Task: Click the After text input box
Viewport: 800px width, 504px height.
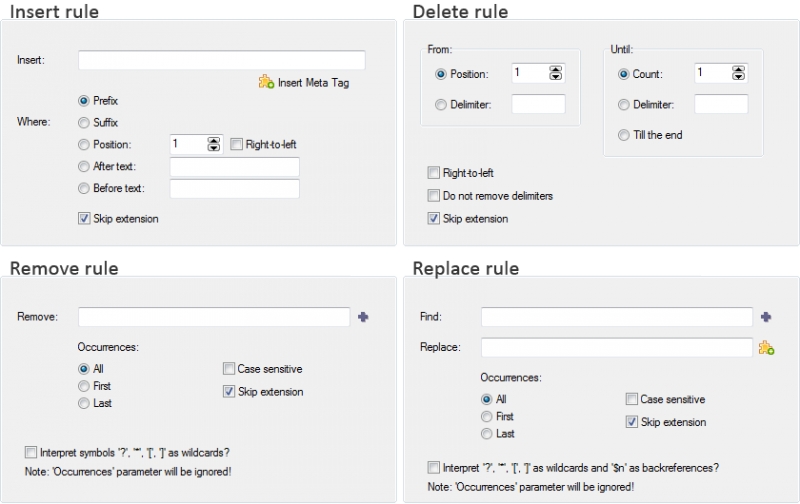Action: (234, 167)
